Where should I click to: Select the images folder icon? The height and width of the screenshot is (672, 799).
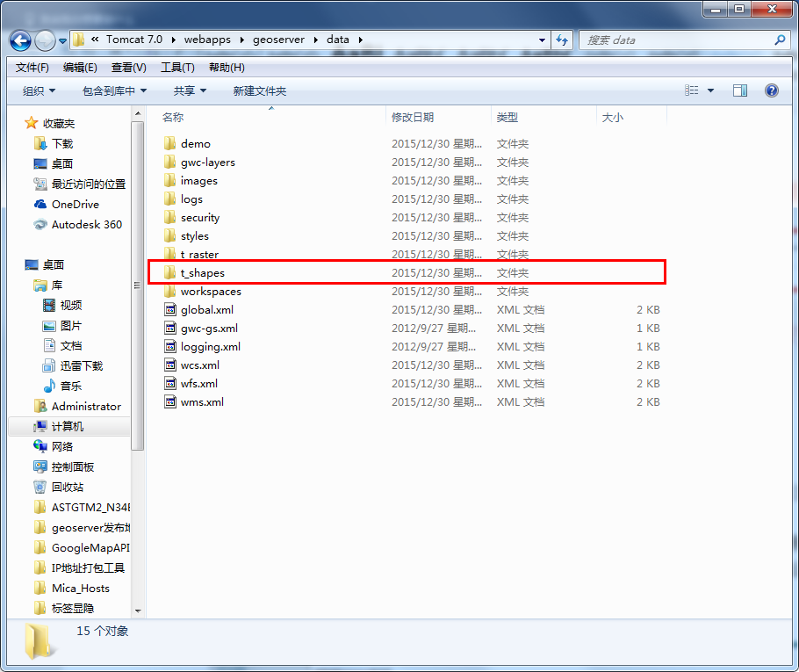click(x=170, y=180)
